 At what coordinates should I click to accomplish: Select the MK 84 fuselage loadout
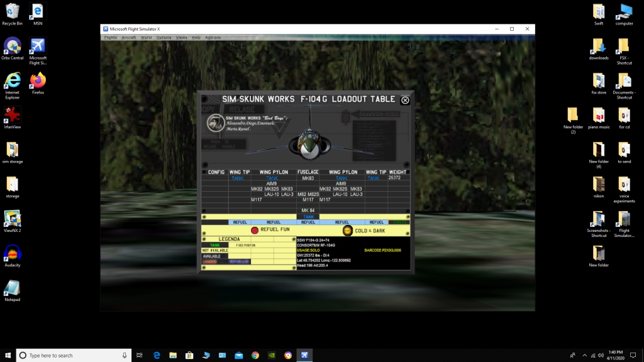click(x=308, y=210)
